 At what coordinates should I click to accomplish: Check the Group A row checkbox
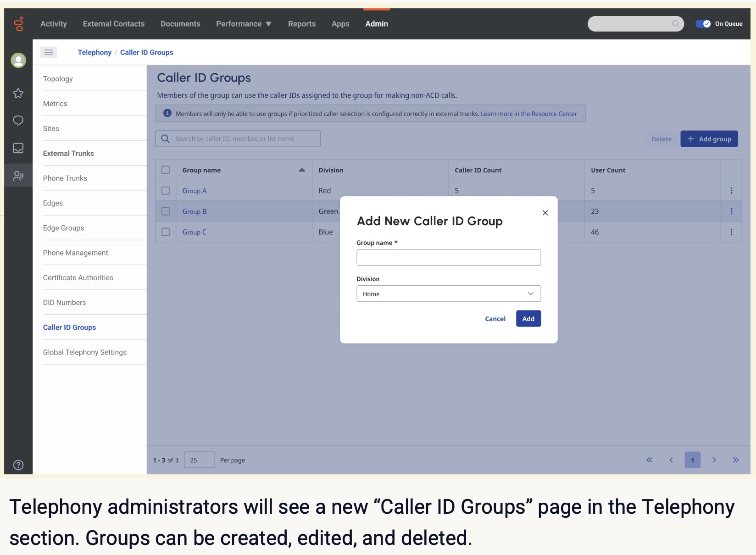(x=166, y=191)
